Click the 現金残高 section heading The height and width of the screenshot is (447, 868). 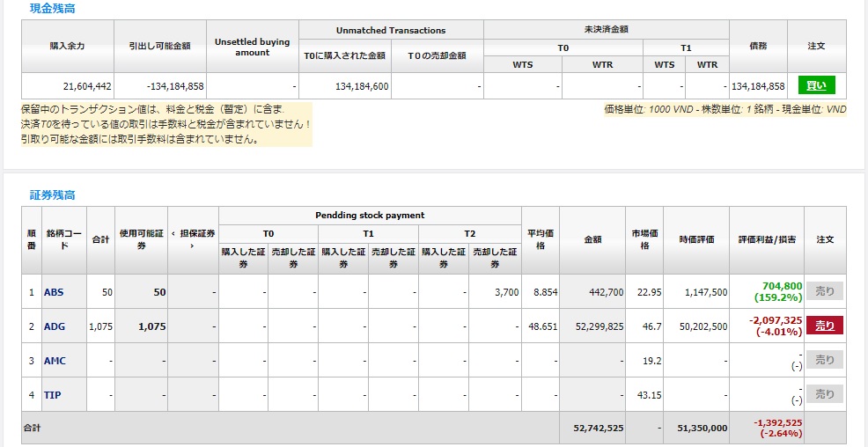coord(53,7)
